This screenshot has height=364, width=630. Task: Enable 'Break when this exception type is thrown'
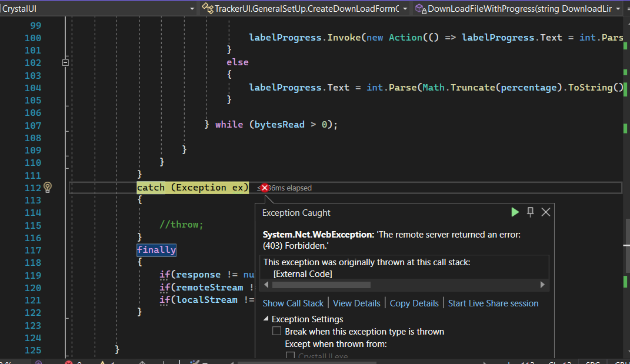276,331
